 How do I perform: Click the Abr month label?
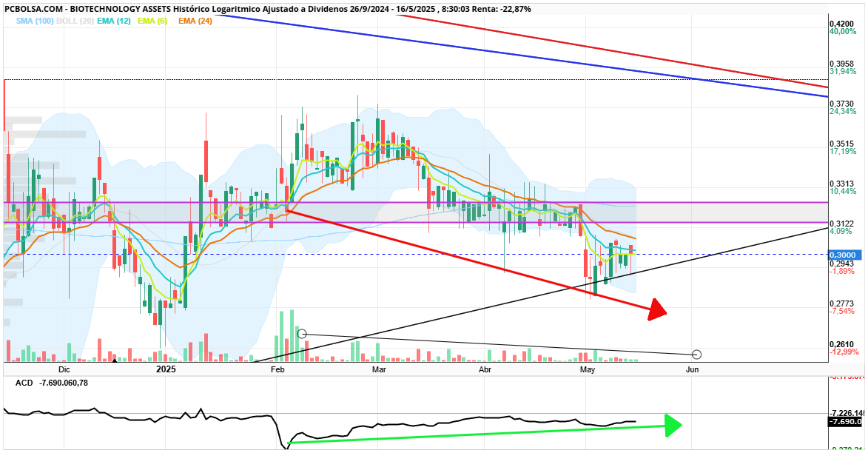click(485, 369)
